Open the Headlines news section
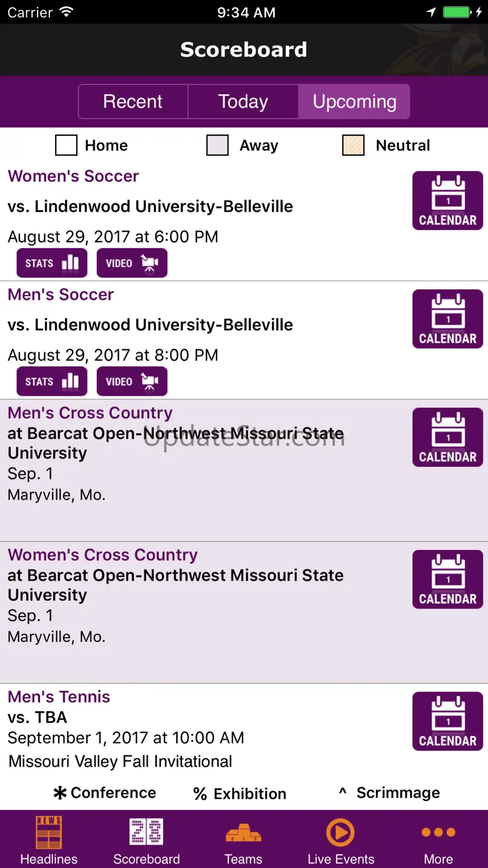 point(49,840)
